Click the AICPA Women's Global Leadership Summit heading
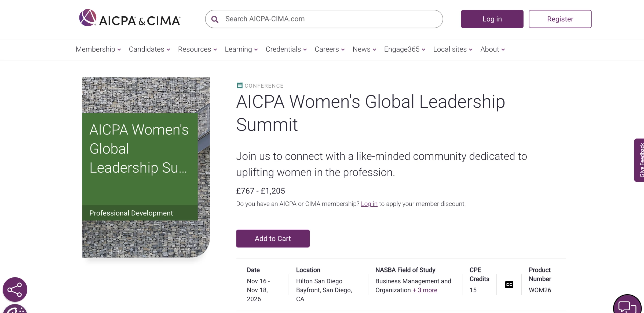 click(371, 113)
